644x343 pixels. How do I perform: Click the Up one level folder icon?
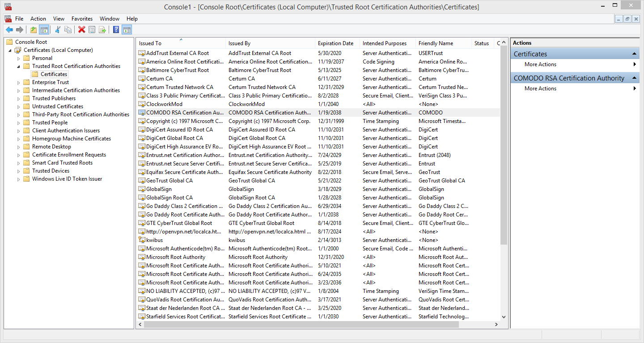34,30
